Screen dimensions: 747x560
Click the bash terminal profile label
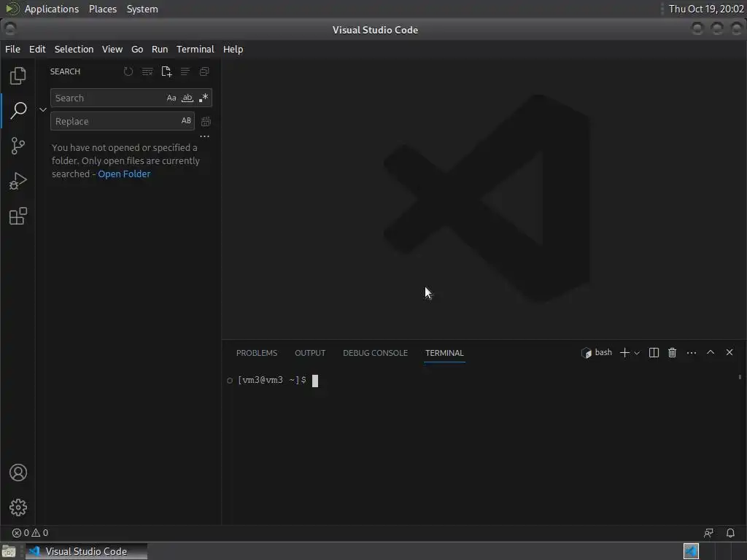pos(597,352)
